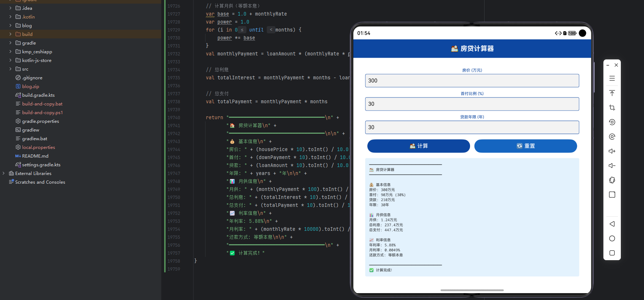Rotate the emulator device screen
Screen dimensions: 644x300
click(612, 180)
